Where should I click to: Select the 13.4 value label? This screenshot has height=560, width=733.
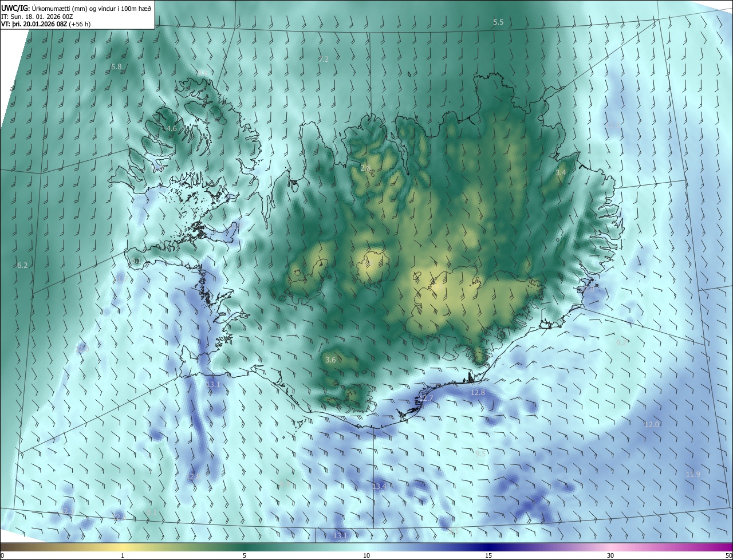point(380,487)
